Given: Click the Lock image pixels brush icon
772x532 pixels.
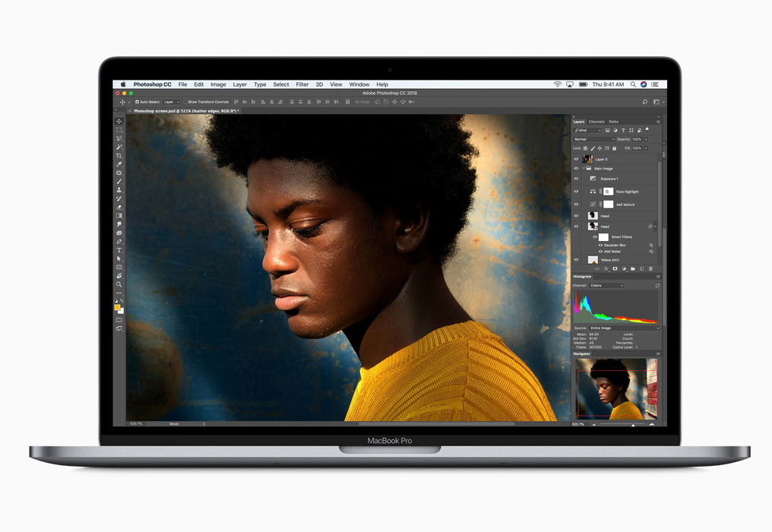Looking at the screenshot, I should coord(593,148).
